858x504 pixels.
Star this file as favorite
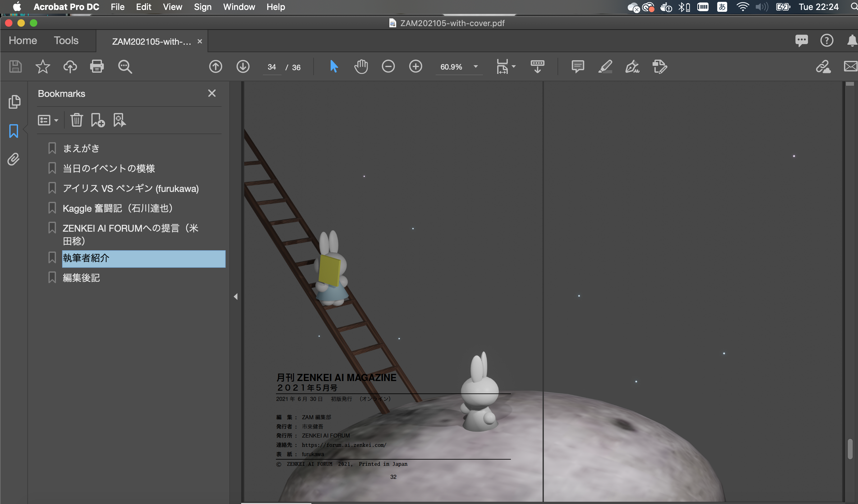pyautogui.click(x=43, y=66)
